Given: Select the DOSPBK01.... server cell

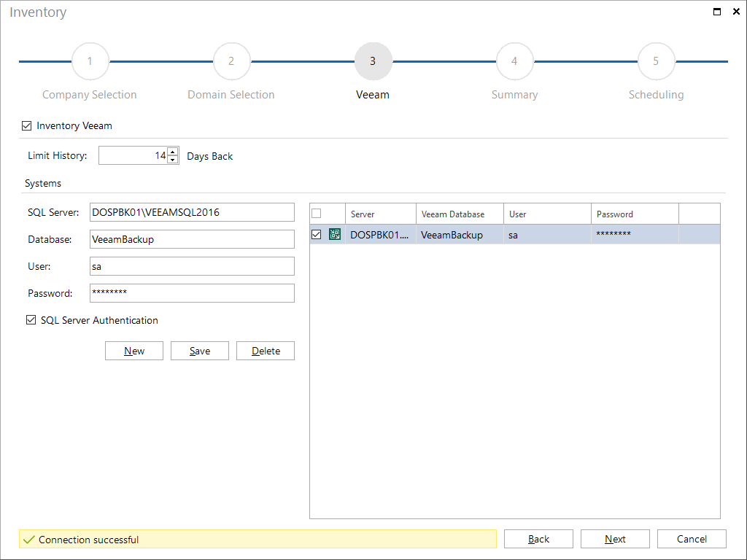Looking at the screenshot, I should 381,235.
